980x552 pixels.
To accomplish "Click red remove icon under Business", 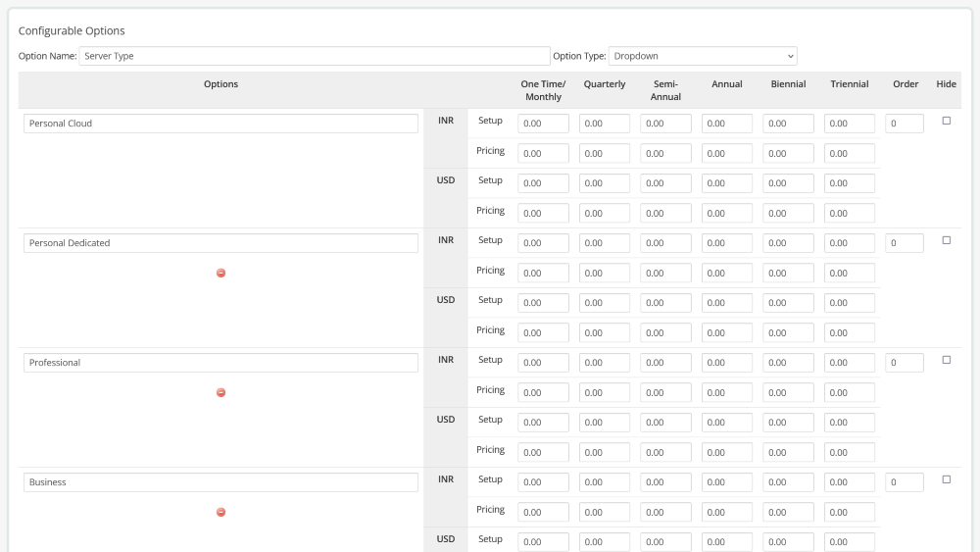I will pyautogui.click(x=220, y=512).
